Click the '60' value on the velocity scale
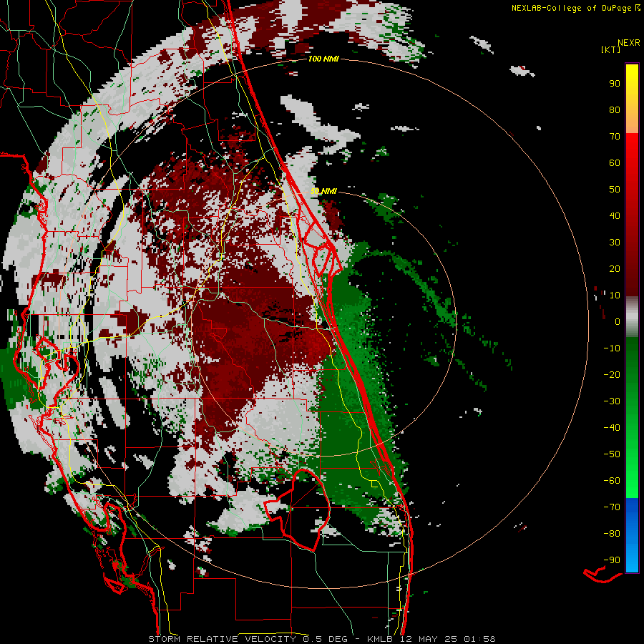 (x=615, y=162)
